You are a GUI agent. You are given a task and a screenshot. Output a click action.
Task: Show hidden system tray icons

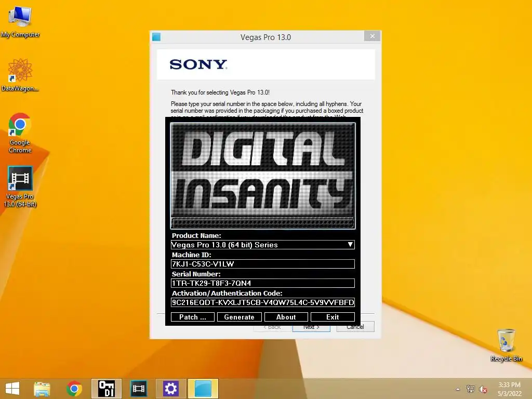(x=458, y=389)
